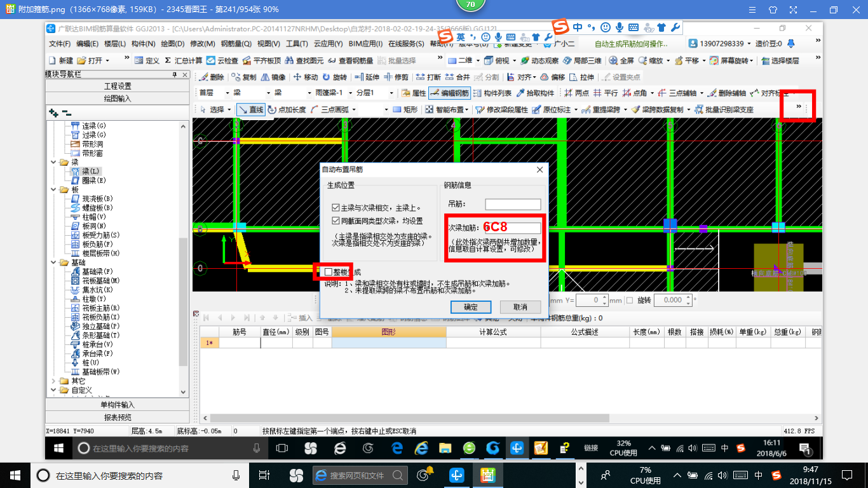Image resolution: width=868 pixels, height=488 pixels.
Task: Open the 文件(F) menu
Action: point(60,44)
